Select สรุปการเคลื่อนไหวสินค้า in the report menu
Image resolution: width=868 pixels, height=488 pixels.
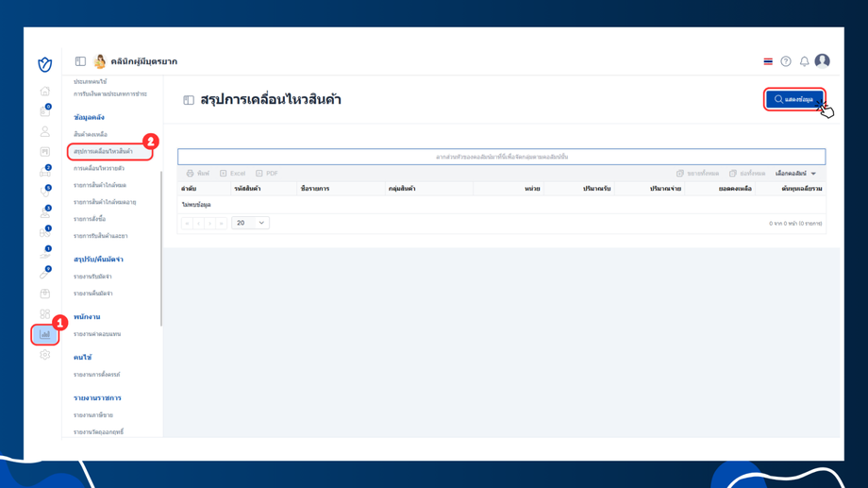(x=103, y=151)
